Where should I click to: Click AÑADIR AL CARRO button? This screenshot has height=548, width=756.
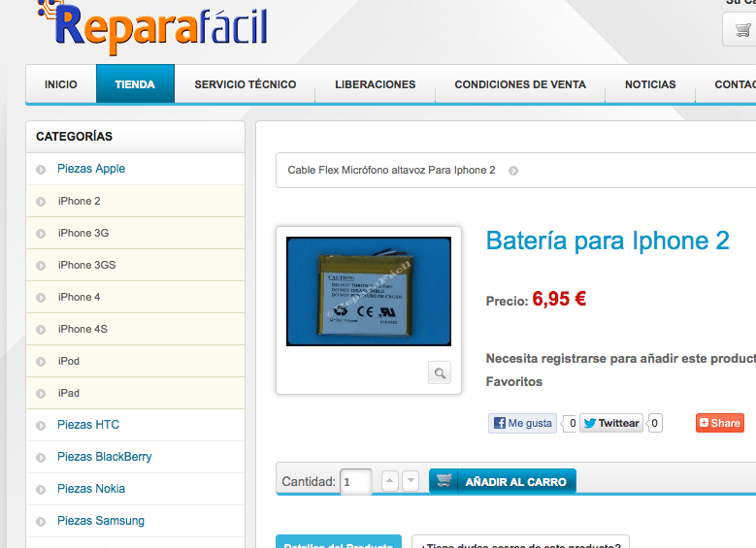[x=503, y=481]
